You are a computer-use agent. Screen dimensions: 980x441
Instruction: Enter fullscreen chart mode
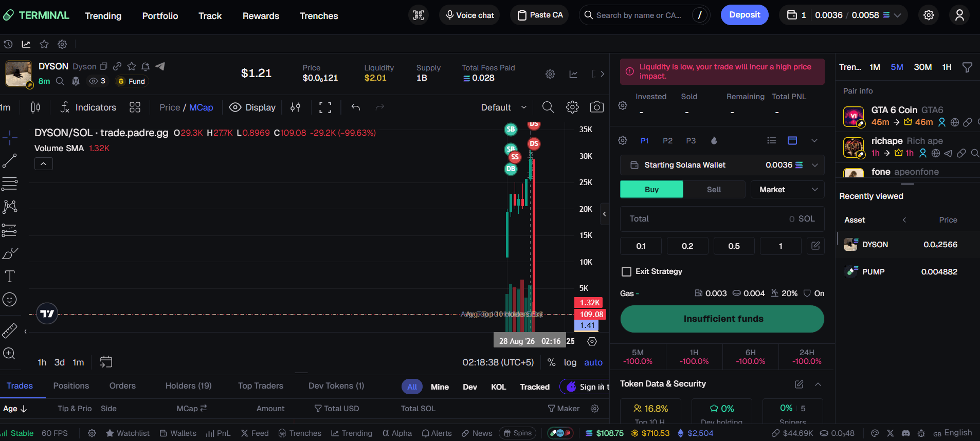point(325,107)
